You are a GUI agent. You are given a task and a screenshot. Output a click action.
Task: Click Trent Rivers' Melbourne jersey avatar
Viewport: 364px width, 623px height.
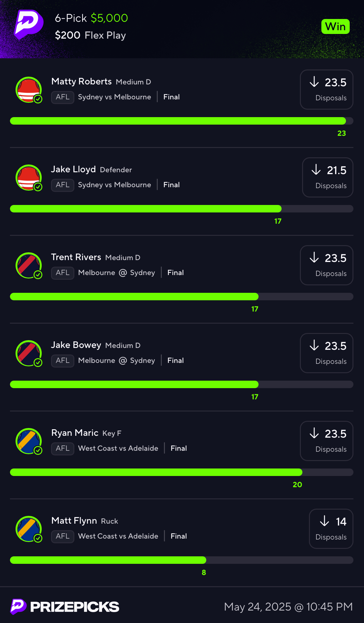(29, 265)
